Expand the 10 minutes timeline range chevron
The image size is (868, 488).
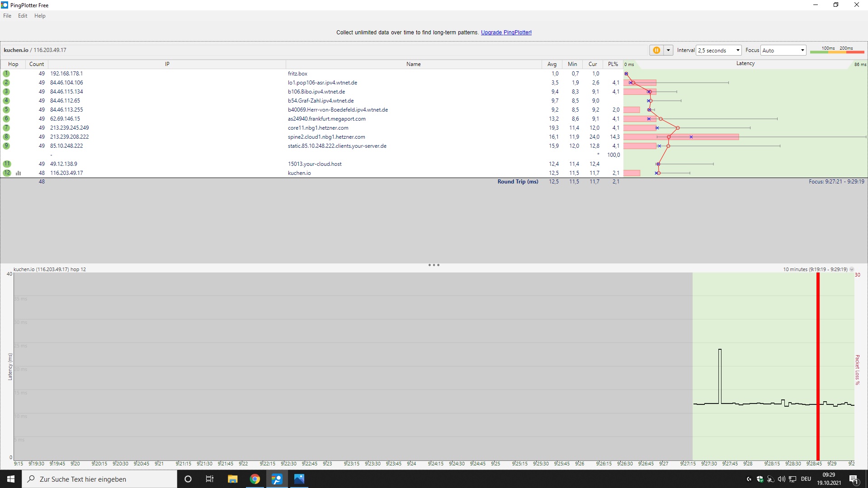coord(852,269)
